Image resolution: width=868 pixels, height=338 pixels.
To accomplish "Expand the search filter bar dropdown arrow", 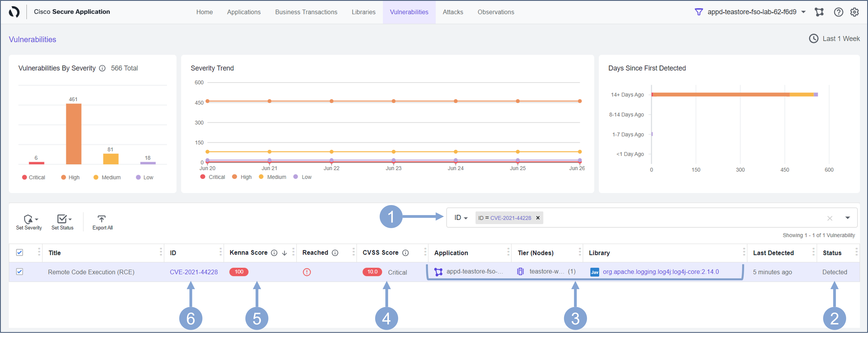I will (x=848, y=218).
